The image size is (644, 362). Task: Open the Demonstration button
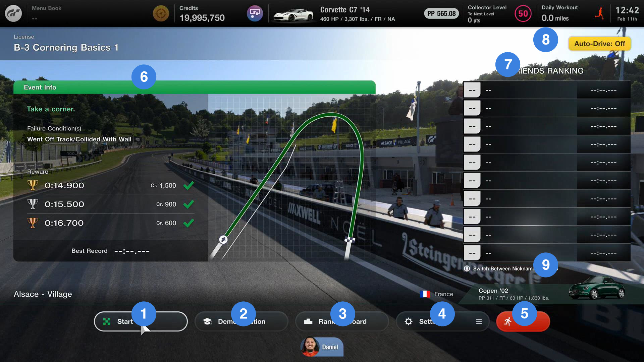coord(241,321)
